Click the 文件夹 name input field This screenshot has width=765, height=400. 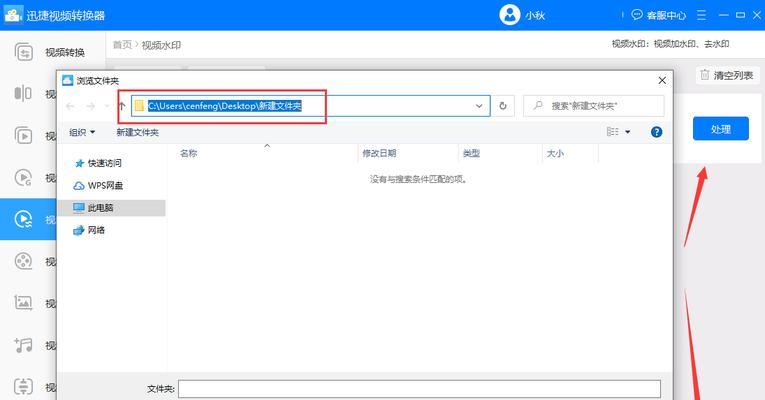pos(420,389)
